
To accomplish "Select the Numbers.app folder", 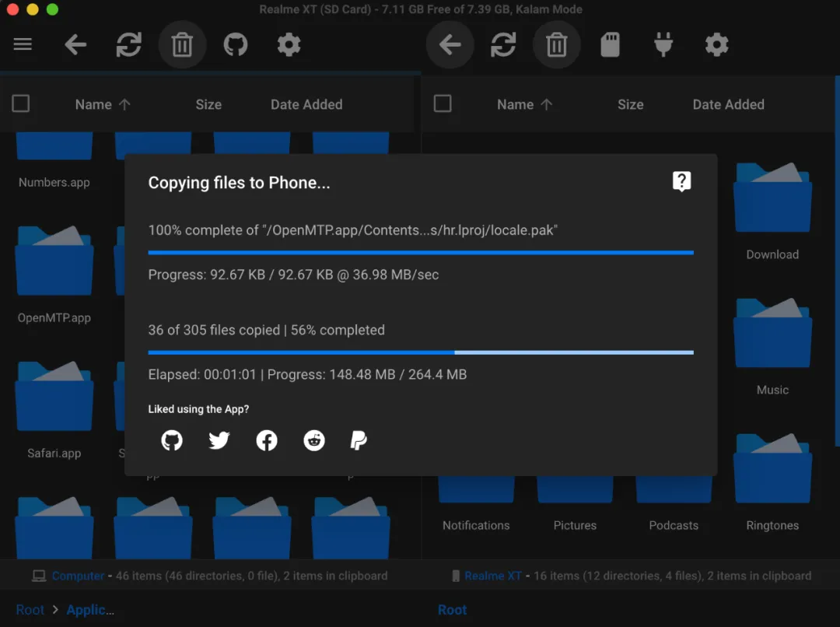I will [x=54, y=161].
